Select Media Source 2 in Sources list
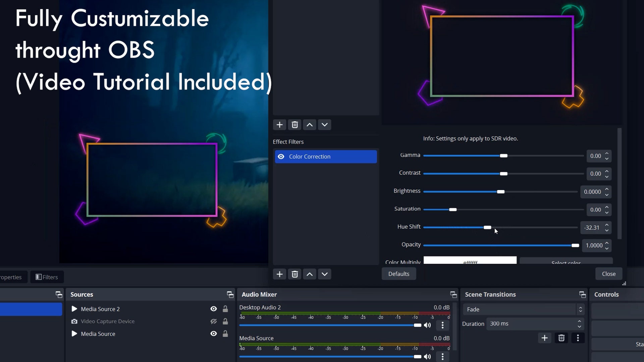 (150, 309)
